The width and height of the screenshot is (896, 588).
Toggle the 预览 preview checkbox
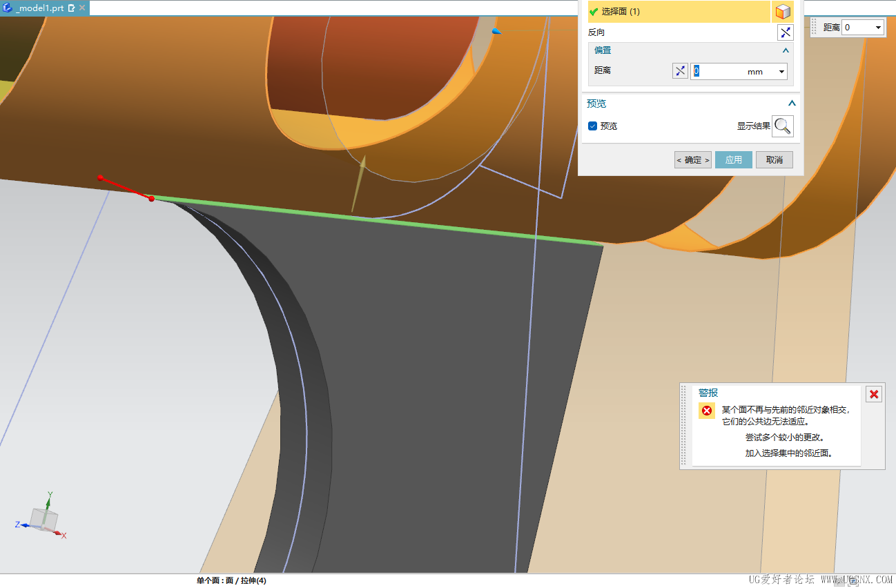(592, 126)
